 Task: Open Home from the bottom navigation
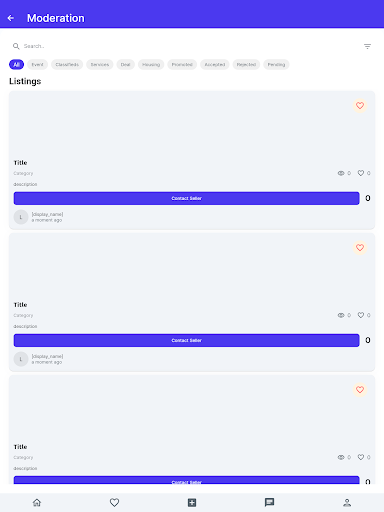tap(37, 502)
